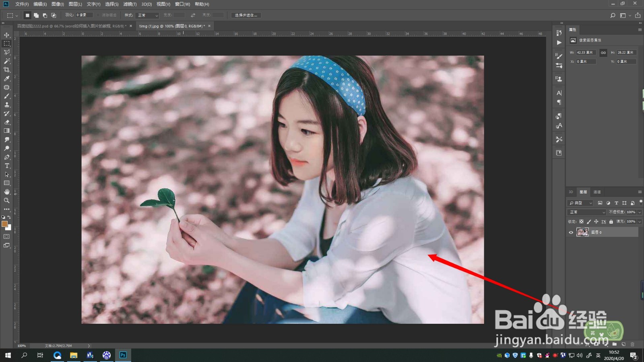Open the Character panel icon
This screenshot has width=644, height=362.
tap(559, 93)
